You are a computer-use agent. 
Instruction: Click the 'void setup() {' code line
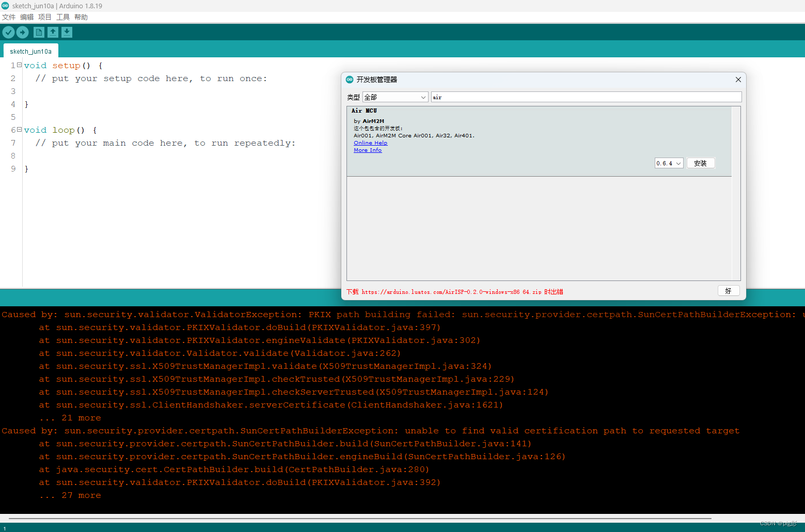click(x=63, y=66)
